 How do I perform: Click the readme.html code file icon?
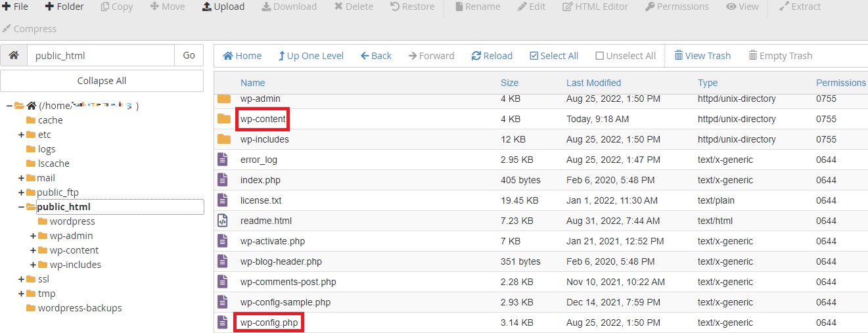tap(223, 221)
